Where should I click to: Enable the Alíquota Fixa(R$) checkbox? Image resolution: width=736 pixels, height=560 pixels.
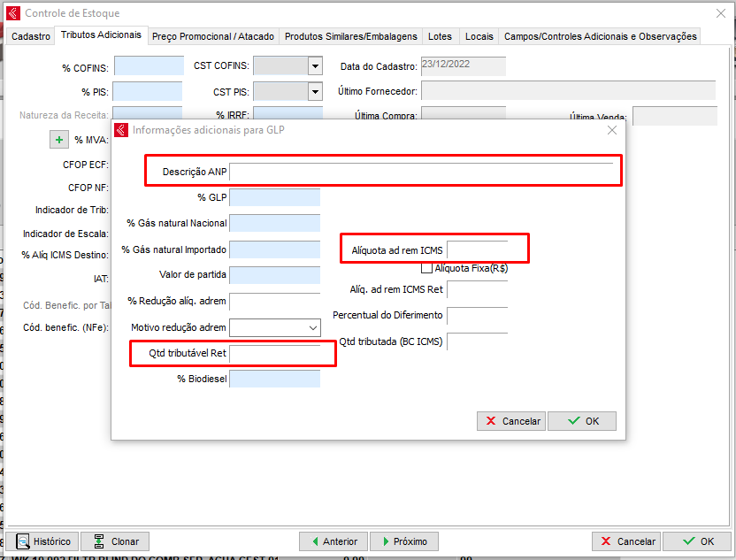[427, 267]
